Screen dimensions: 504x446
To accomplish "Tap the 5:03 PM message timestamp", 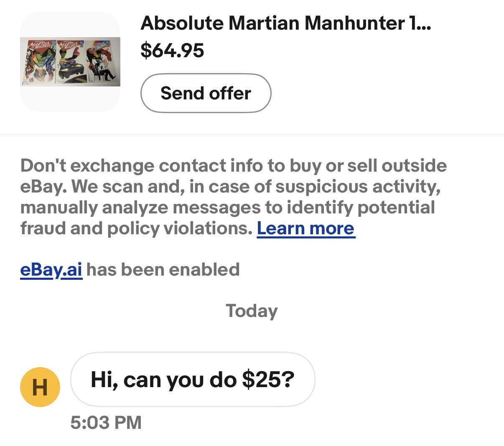I will coord(106,422).
